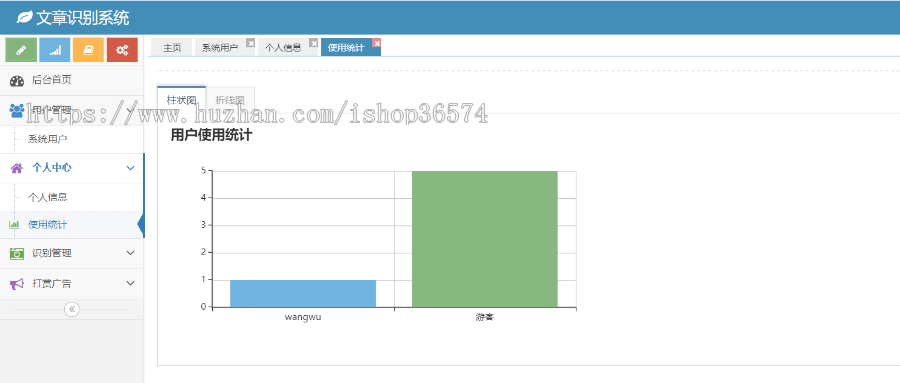Open 系统用户 submenu item
900x383 pixels.
pos(72,139)
